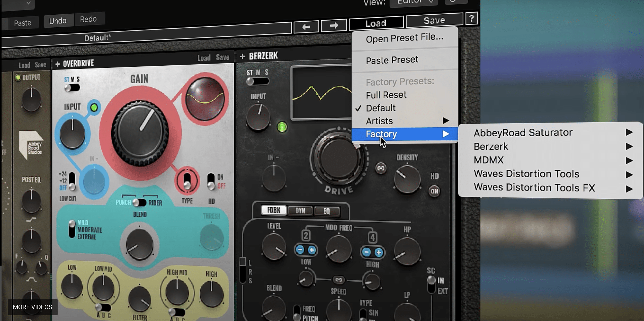The image size is (644, 321).
Task: Toggle the OUTPUT power LED
Action: tap(18, 77)
